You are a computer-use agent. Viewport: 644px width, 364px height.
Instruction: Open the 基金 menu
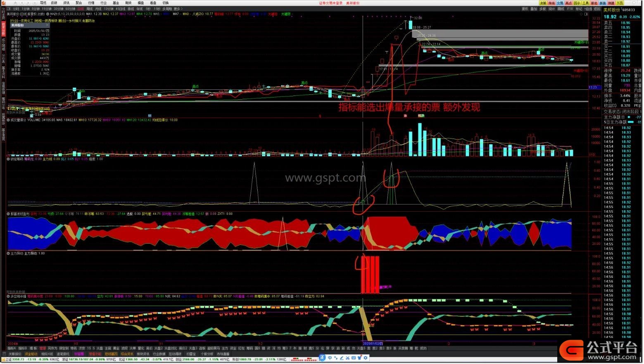pyautogui.click(x=116, y=3)
